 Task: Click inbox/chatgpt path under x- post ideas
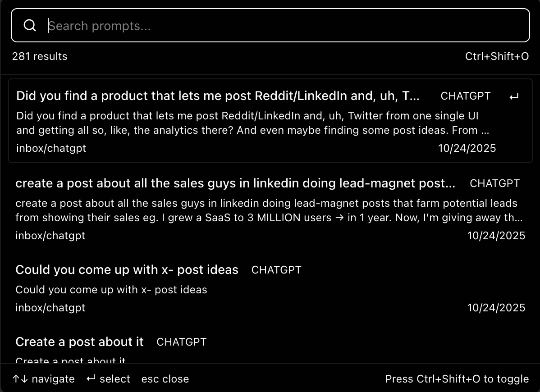point(50,308)
